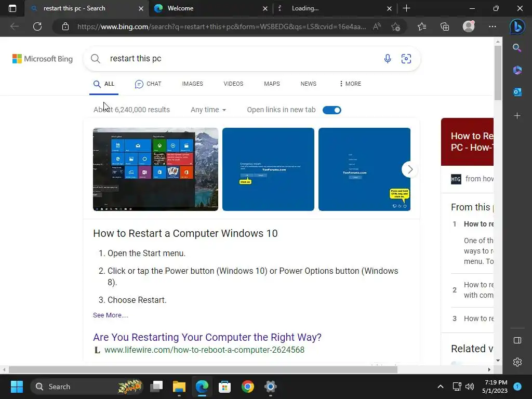Close the restart this pc tab

pos(141,8)
